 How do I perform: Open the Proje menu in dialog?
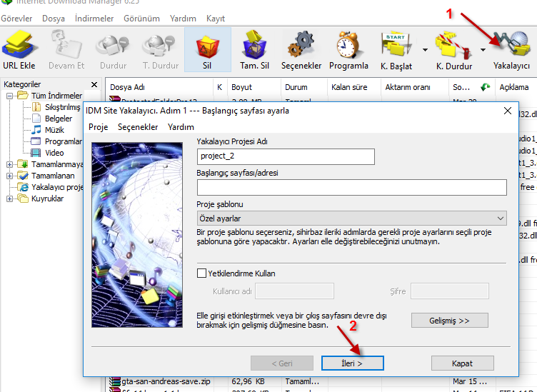point(99,127)
